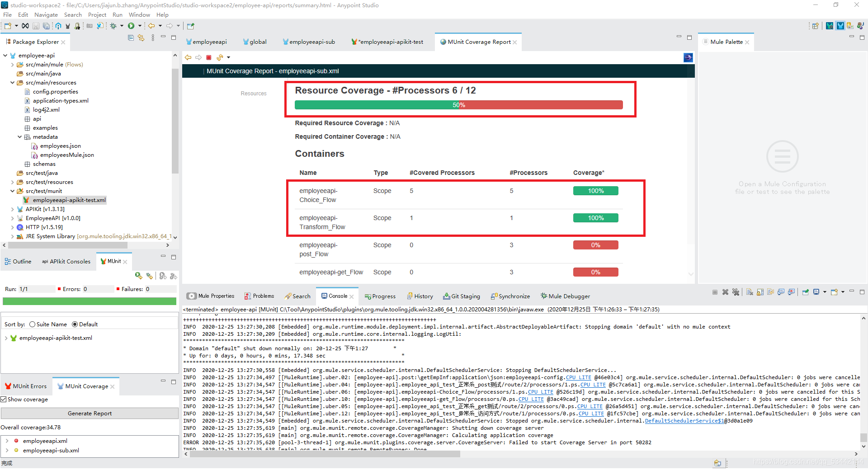The image size is (868, 470).
Task: Open the Problems tab
Action: pyautogui.click(x=259, y=296)
